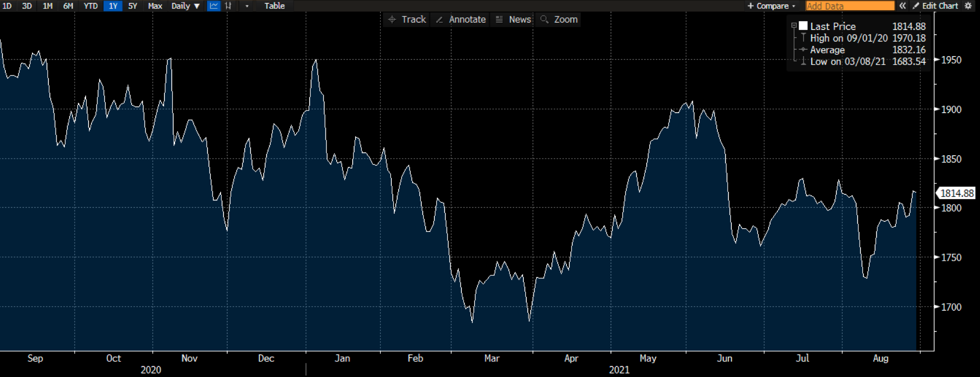Collapse the Last Price legend tree
This screenshot has width=980, height=377.
794,26
